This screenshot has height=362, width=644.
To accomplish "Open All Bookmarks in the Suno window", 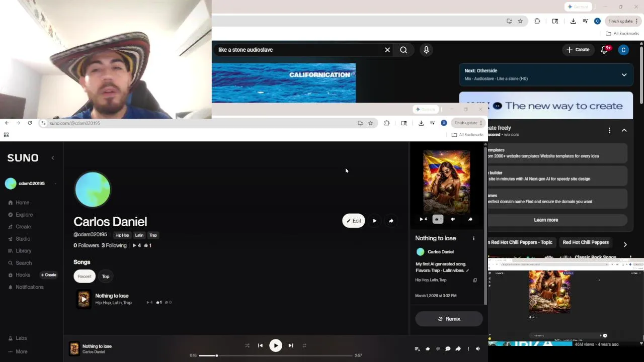I will point(467,135).
